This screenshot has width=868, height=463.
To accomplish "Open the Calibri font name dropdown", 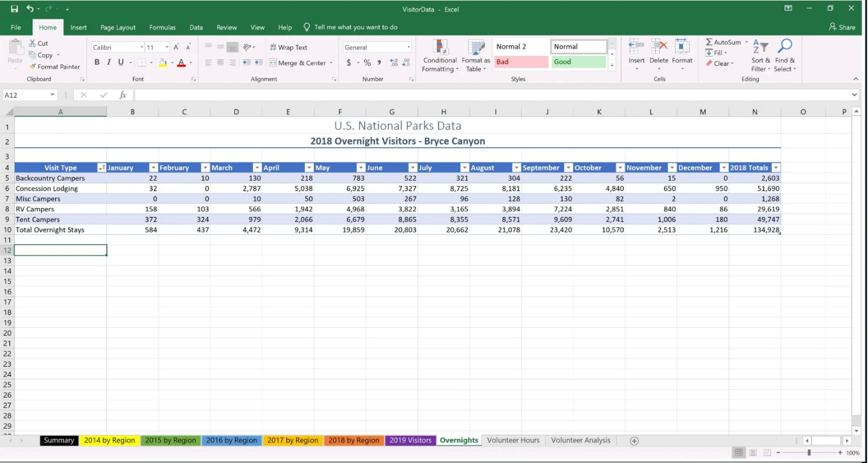I will [142, 48].
